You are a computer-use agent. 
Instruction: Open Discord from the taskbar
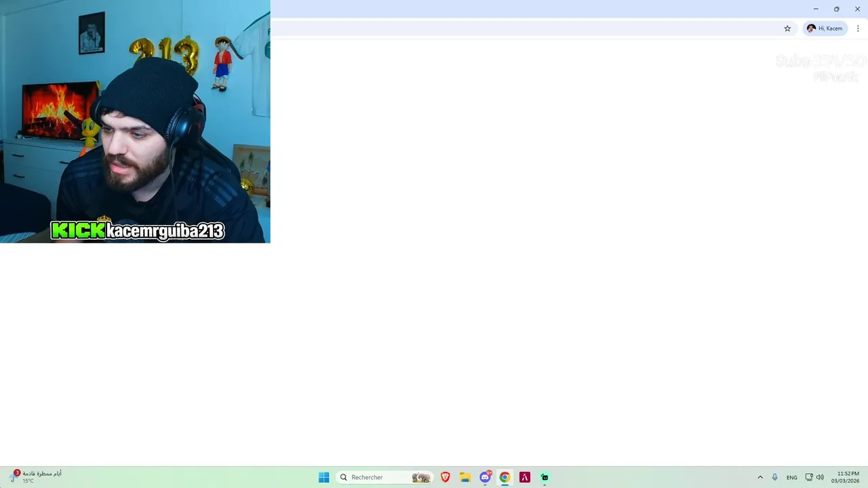coord(485,477)
